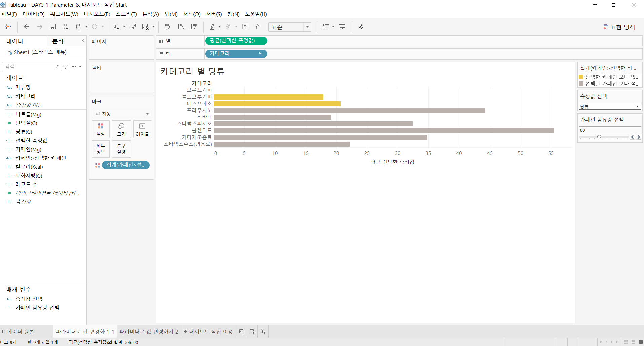
Task: Undo with the back arrow
Action: (27, 27)
